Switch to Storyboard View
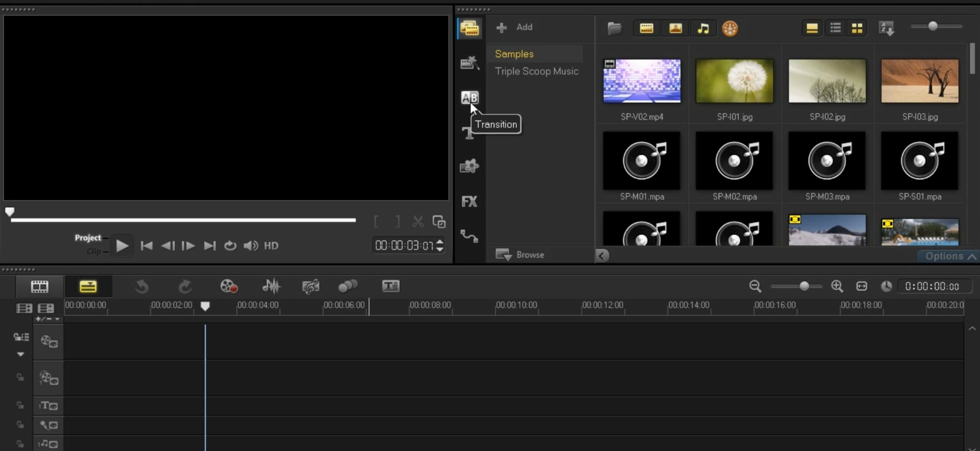The height and width of the screenshot is (451, 980). [40, 286]
